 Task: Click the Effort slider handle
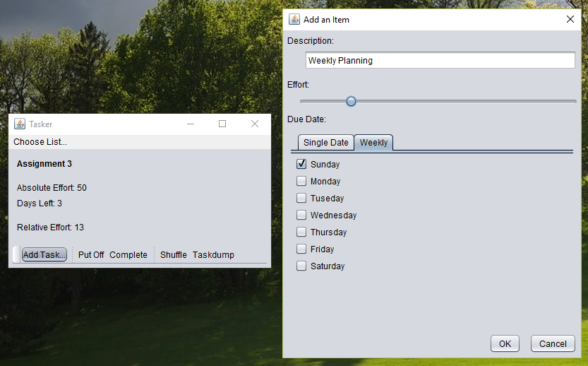coord(351,102)
